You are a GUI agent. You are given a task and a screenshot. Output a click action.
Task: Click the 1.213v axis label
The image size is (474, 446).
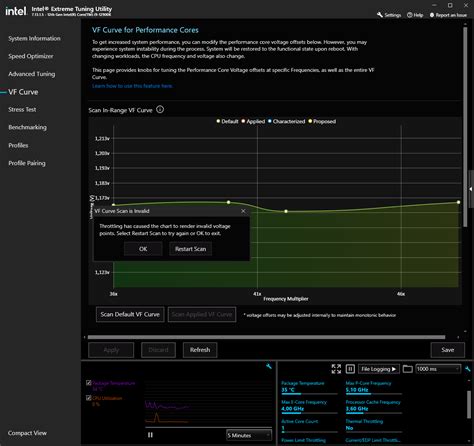click(102, 138)
